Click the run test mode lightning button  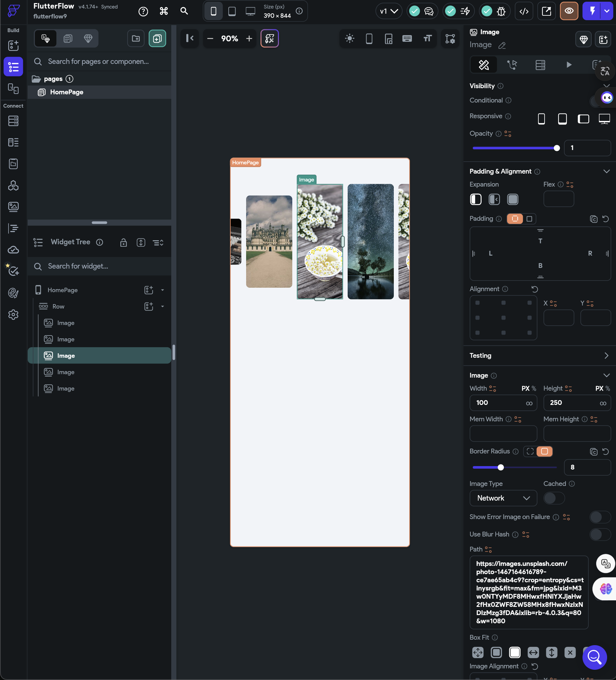click(x=592, y=11)
